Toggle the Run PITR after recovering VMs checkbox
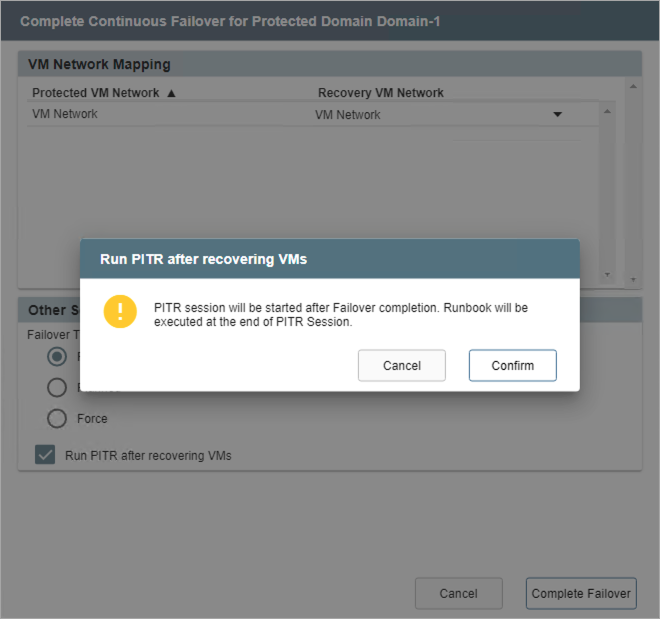This screenshot has width=660, height=619. (x=45, y=455)
